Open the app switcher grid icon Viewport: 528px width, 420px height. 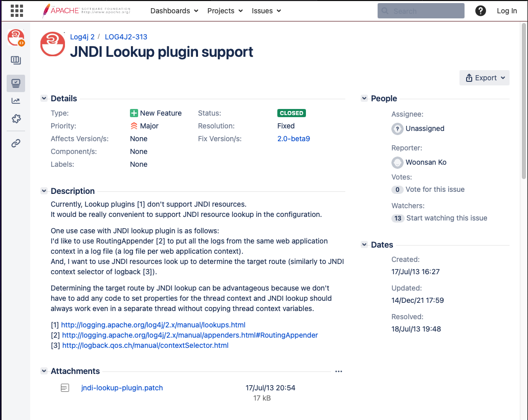[x=17, y=11]
